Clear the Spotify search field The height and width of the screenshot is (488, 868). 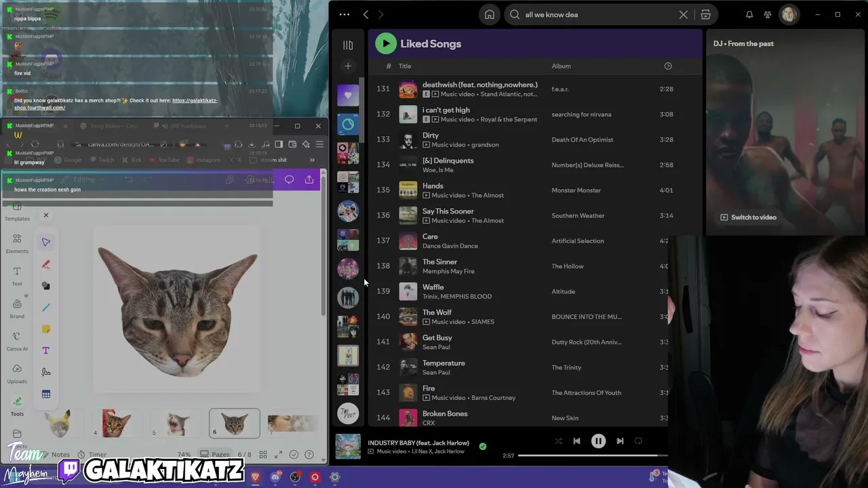coord(684,14)
